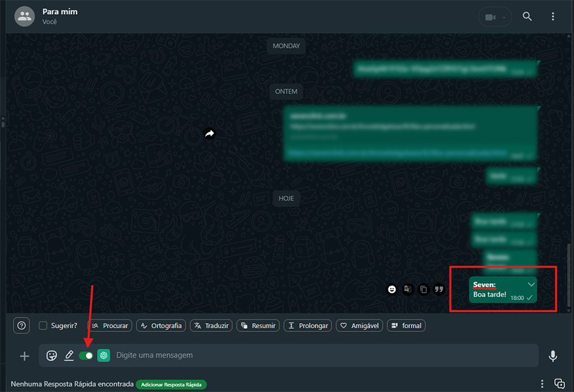
Task: Translate the message using hover icon
Action: 408,289
